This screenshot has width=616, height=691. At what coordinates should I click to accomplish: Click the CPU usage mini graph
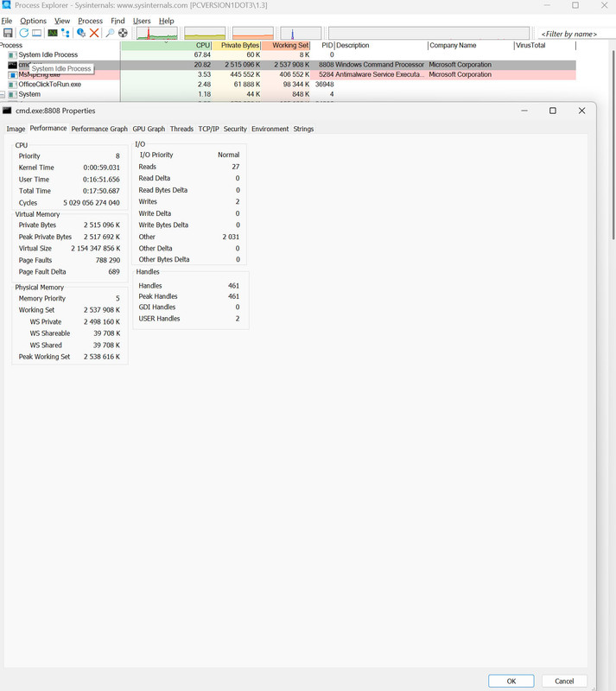tap(157, 34)
